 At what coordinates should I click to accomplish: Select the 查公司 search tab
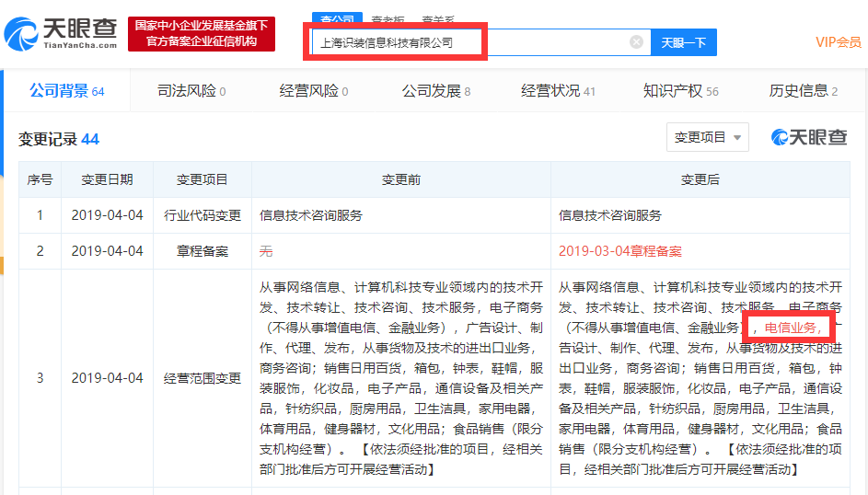point(337,19)
